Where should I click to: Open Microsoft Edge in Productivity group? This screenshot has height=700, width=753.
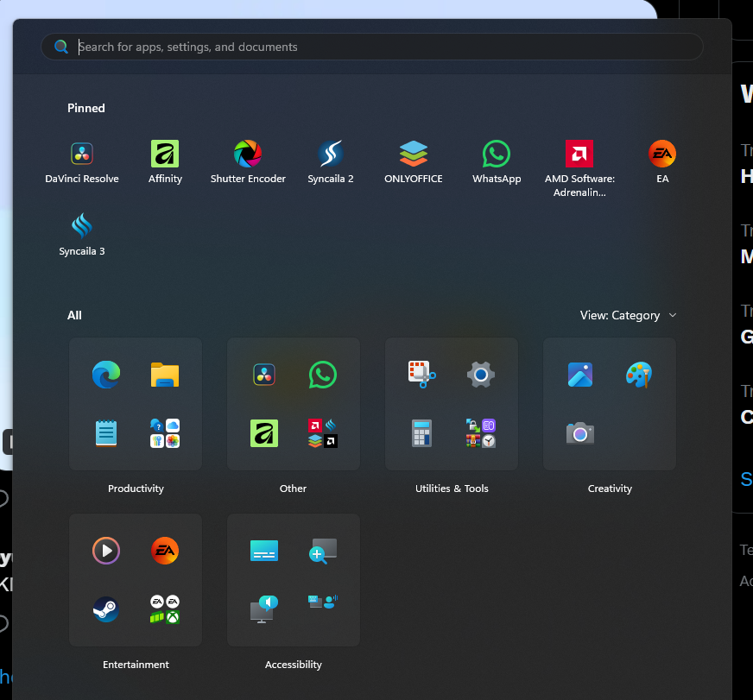tap(106, 375)
